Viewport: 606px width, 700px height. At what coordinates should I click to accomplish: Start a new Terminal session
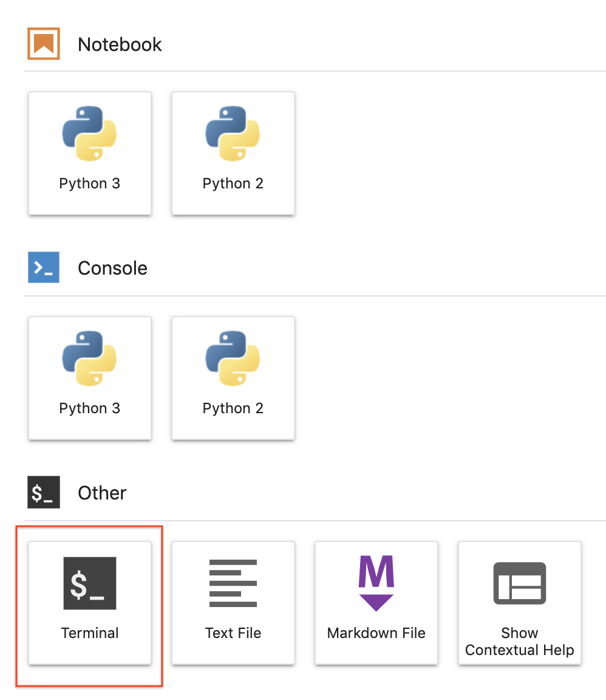[x=90, y=603]
